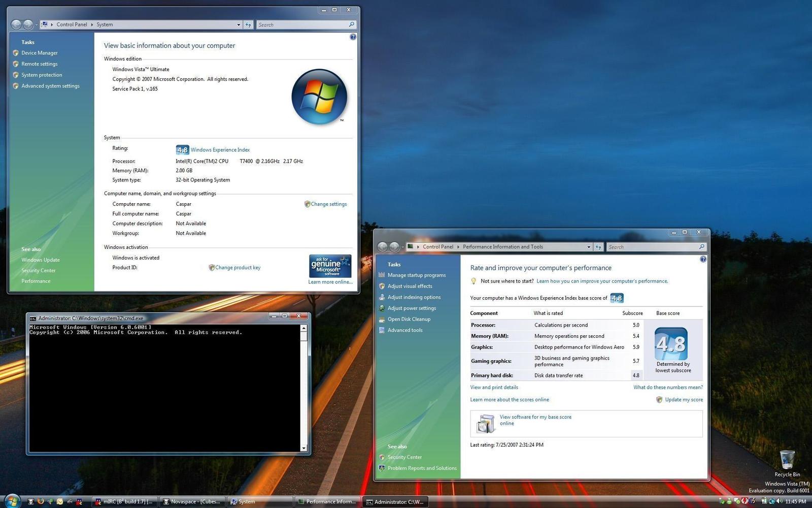Open the address dropdown in Performance Information window
This screenshot has height=508, width=812.
(x=589, y=247)
